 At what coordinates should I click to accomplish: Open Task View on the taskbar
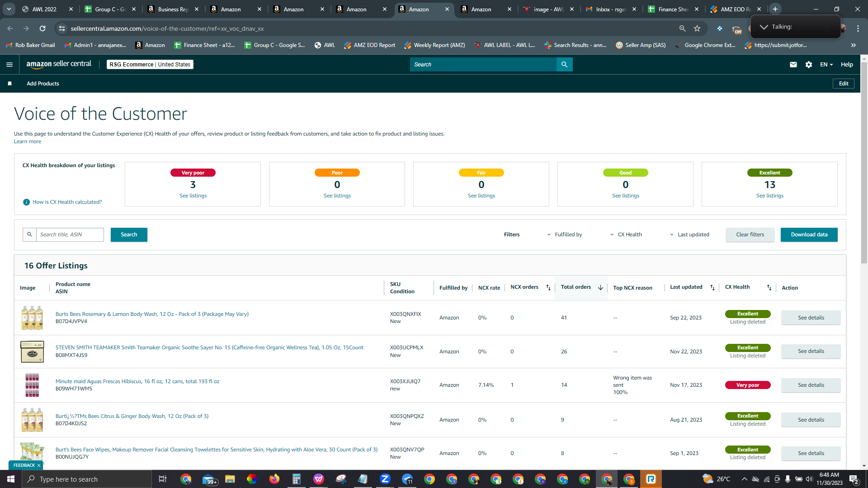(163, 479)
